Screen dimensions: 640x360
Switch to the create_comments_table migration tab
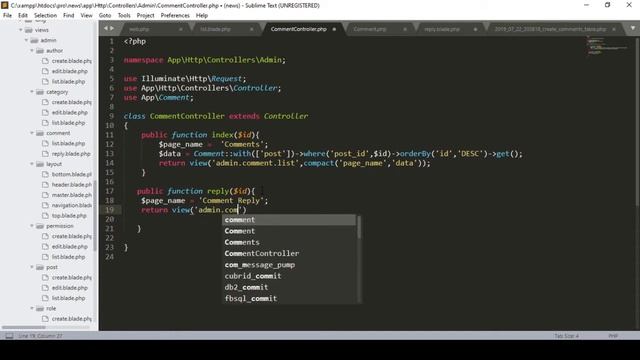(550, 29)
